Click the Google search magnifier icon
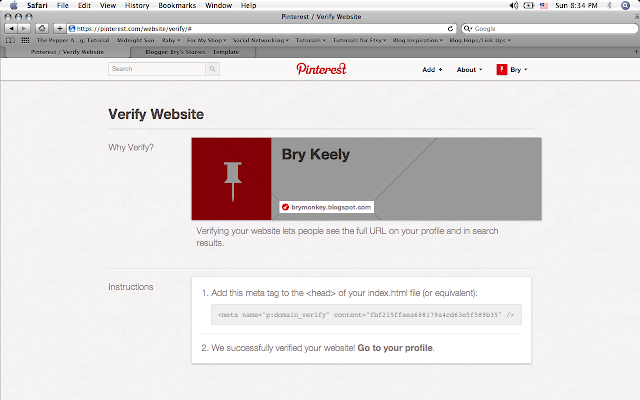The height and width of the screenshot is (400, 640). (x=467, y=29)
